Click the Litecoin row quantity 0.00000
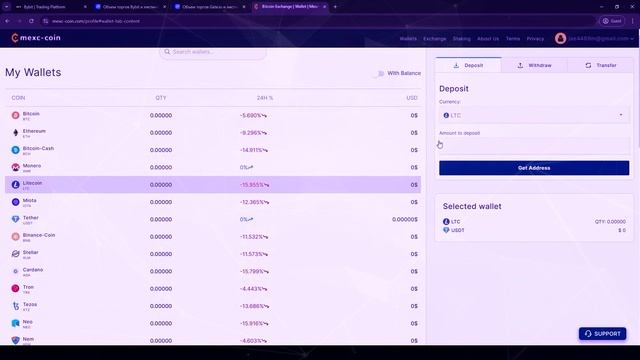The height and width of the screenshot is (360, 640). (161, 185)
